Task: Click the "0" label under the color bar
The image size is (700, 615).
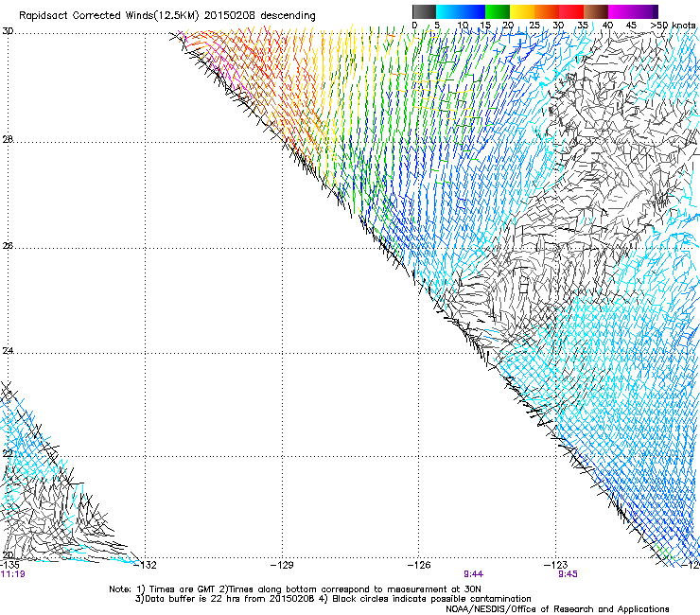Action: [x=414, y=26]
